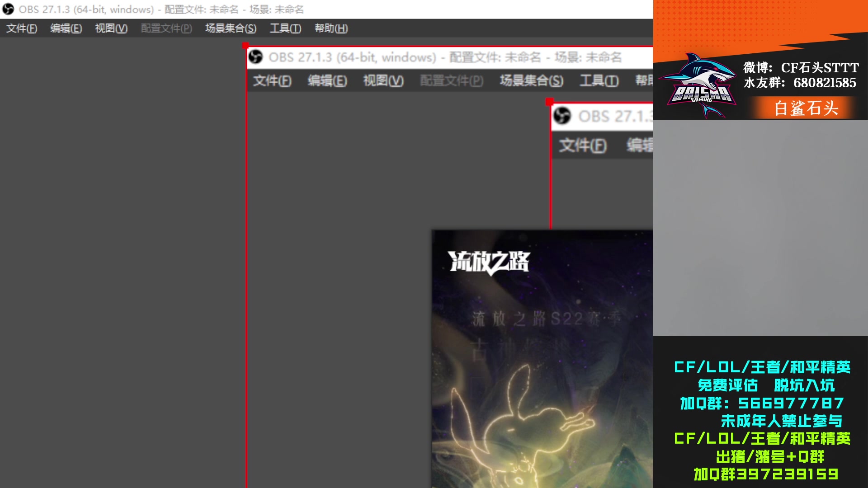Click the 免费评估 脱坑入坑 text
Viewport: 868px width, 488px height.
[x=766, y=385]
